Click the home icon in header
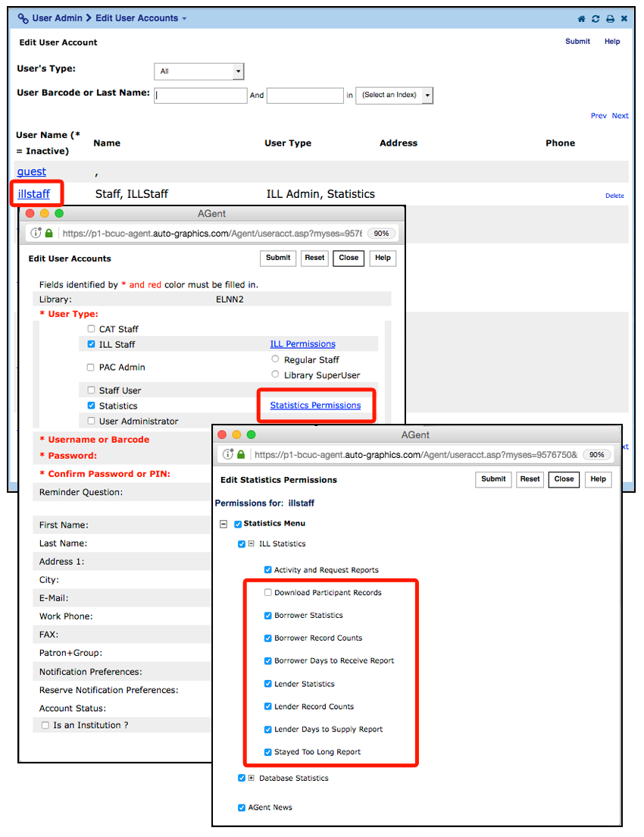 (582, 19)
